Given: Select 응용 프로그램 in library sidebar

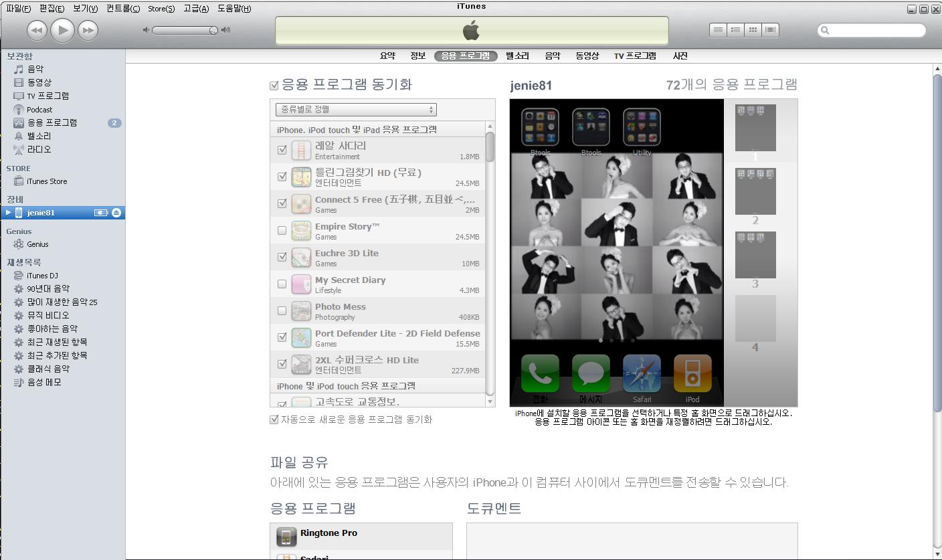Looking at the screenshot, I should tap(52, 122).
